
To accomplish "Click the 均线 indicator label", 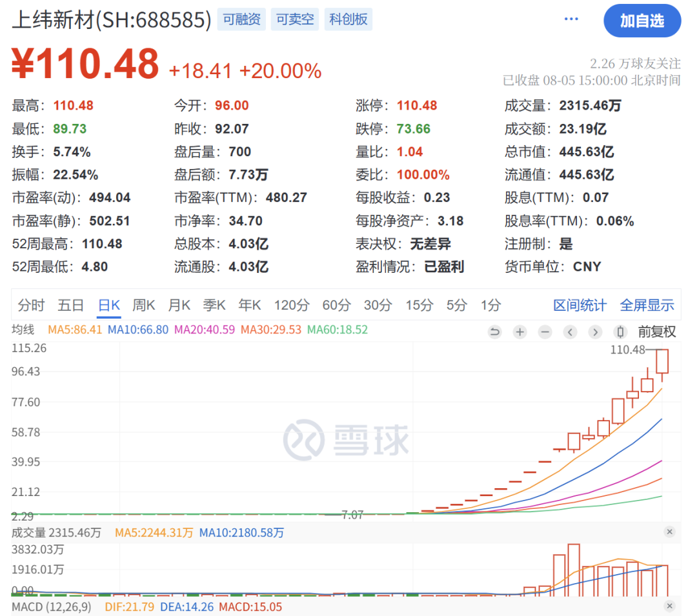I will tap(23, 330).
